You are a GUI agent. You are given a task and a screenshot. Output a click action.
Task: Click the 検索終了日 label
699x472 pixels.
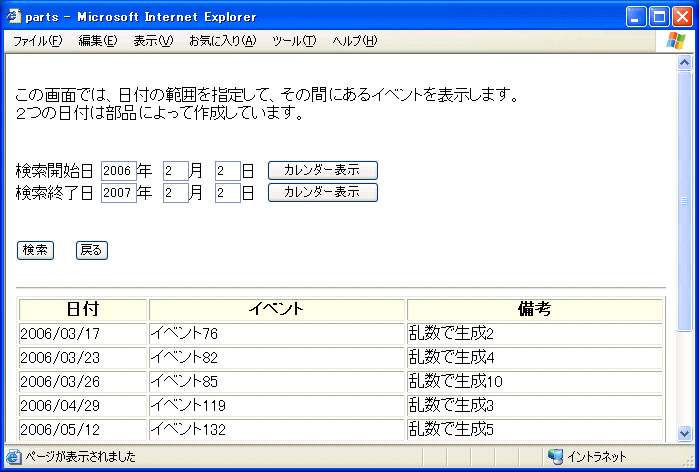(54, 193)
